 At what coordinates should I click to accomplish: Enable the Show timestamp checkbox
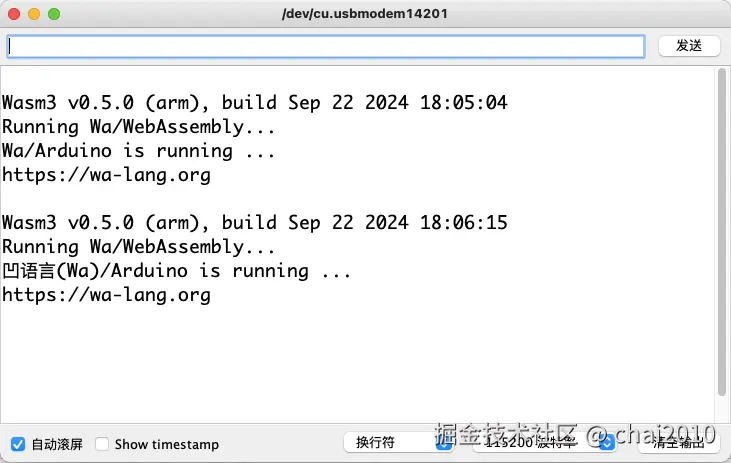102,444
